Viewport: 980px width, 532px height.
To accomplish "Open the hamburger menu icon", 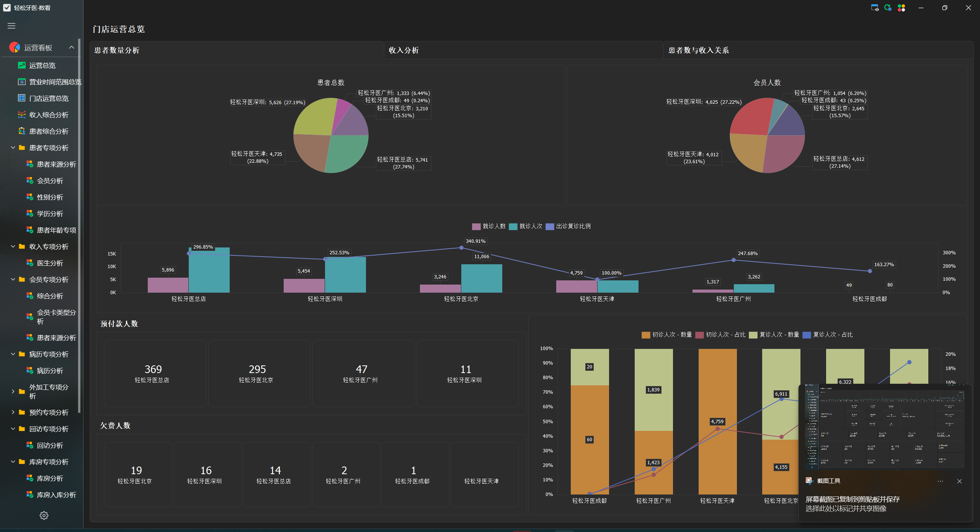I will 11,26.
